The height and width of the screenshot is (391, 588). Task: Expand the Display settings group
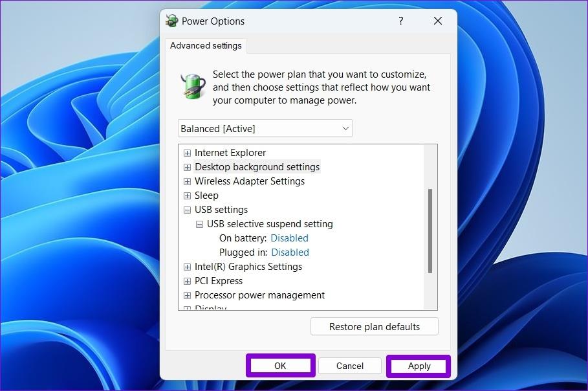point(187,308)
